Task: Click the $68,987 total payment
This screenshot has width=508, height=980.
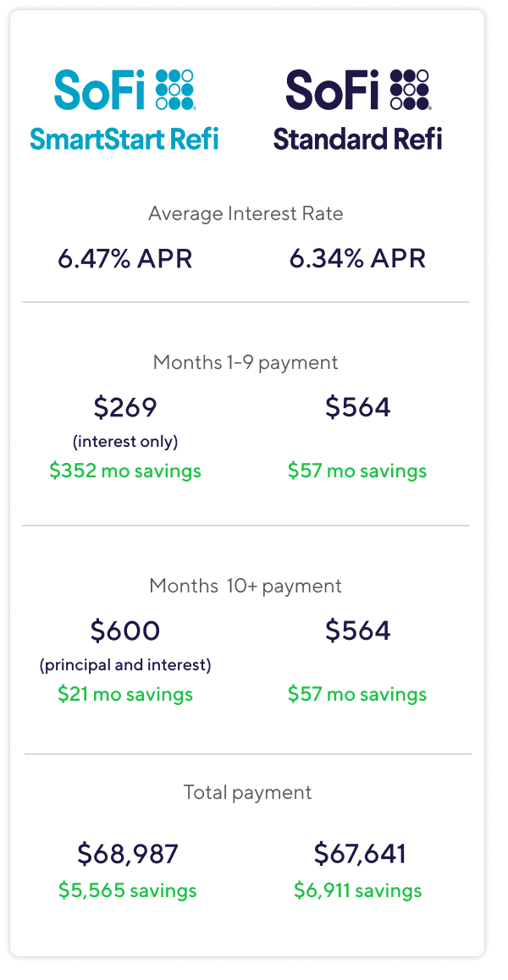Action: click(128, 854)
